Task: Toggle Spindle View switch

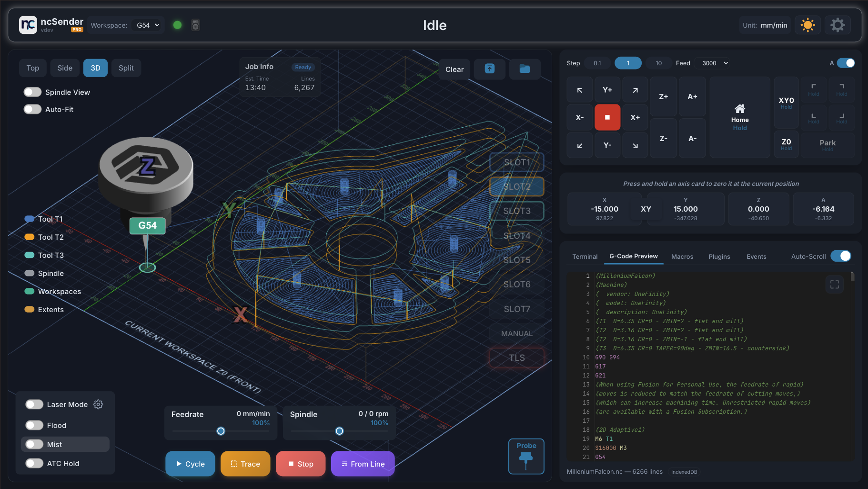Action: (x=33, y=92)
